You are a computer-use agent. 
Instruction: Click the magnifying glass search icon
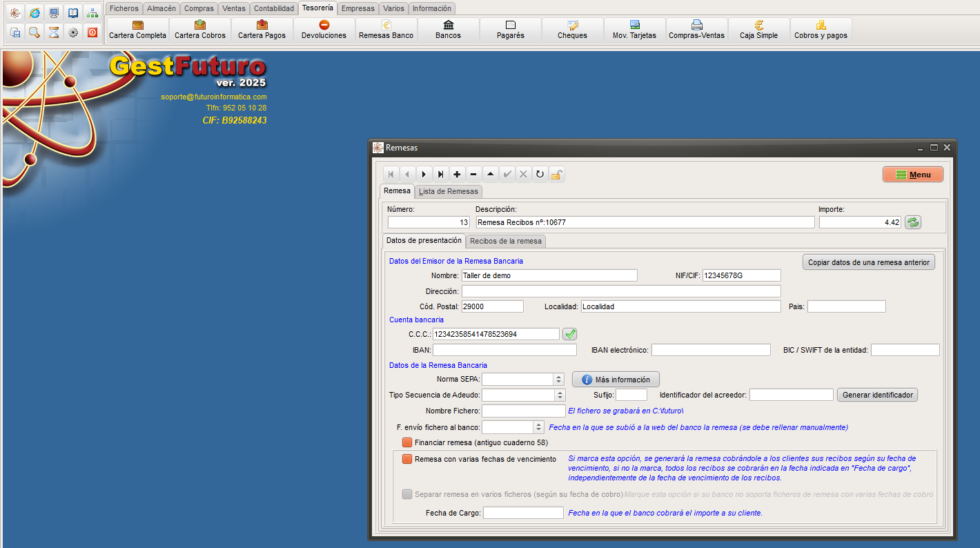[35, 32]
